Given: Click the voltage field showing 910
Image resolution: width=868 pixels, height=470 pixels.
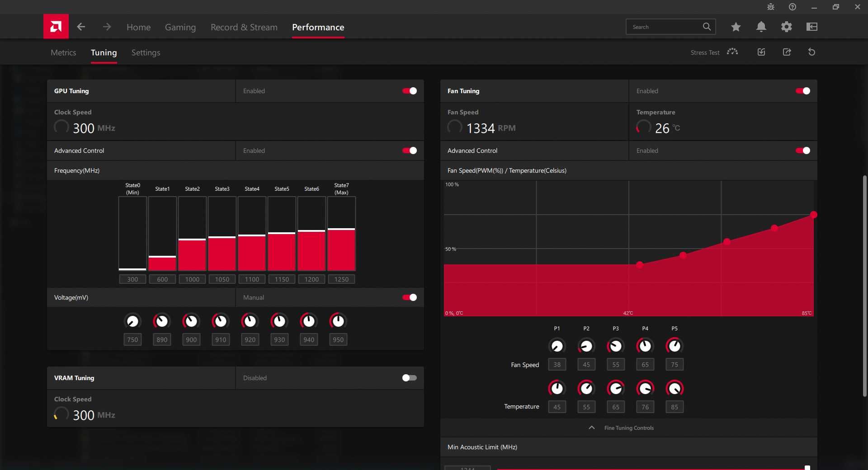Looking at the screenshot, I should click(221, 339).
